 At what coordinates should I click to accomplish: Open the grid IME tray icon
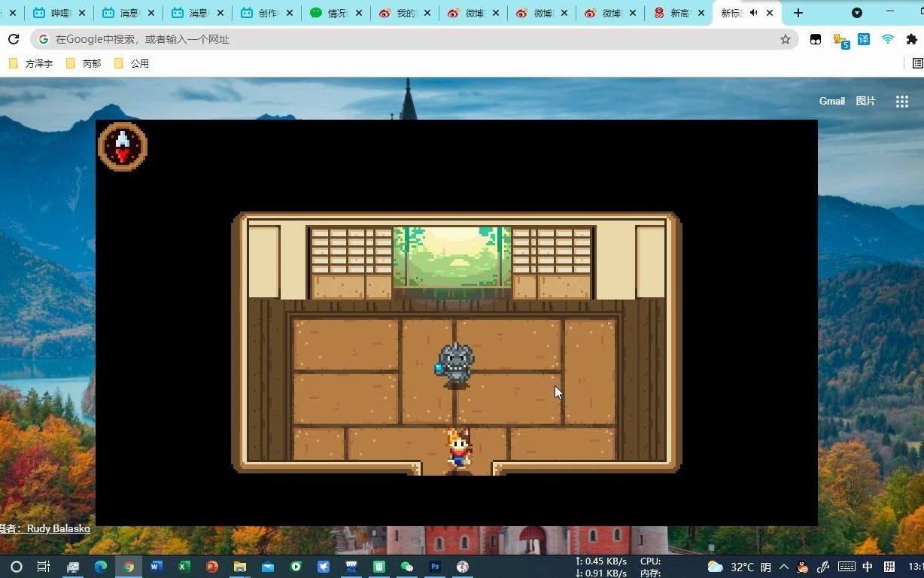(x=889, y=567)
